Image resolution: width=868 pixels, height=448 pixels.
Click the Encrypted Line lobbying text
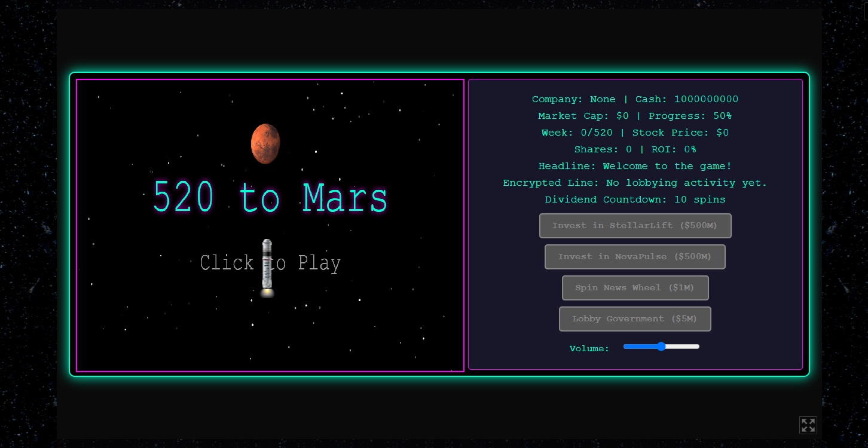click(635, 183)
